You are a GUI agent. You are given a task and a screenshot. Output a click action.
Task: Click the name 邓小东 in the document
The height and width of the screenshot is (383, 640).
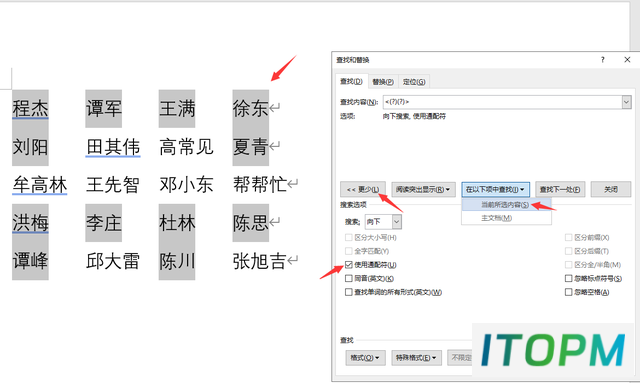click(187, 185)
